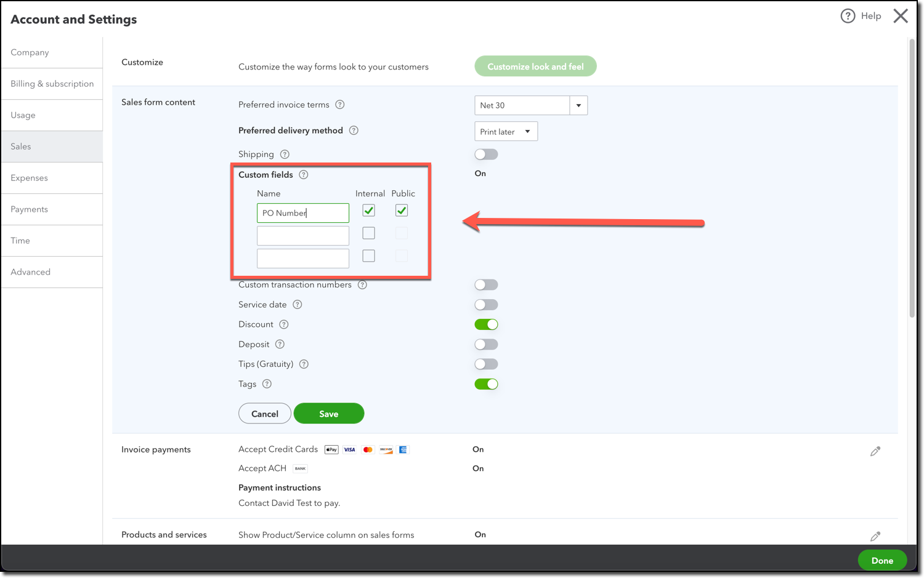Select the Advanced settings tab
Image resolution: width=924 pixels, height=578 pixels.
tap(30, 271)
